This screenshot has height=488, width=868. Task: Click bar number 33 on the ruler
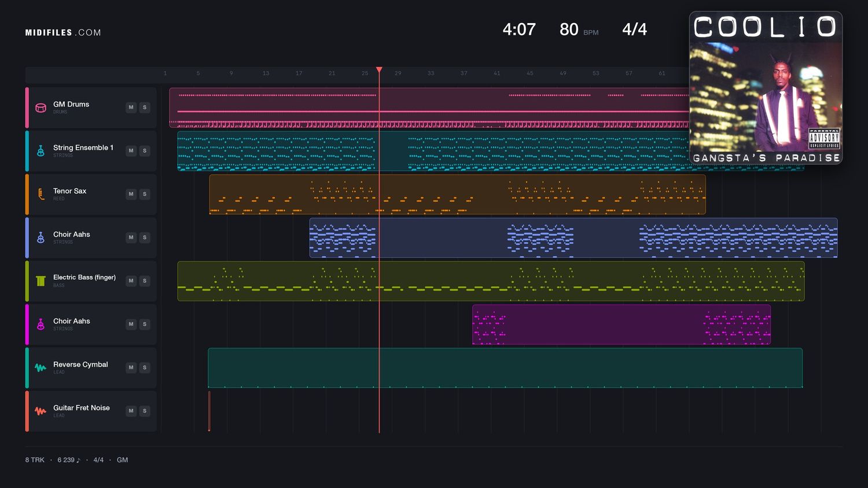point(431,73)
